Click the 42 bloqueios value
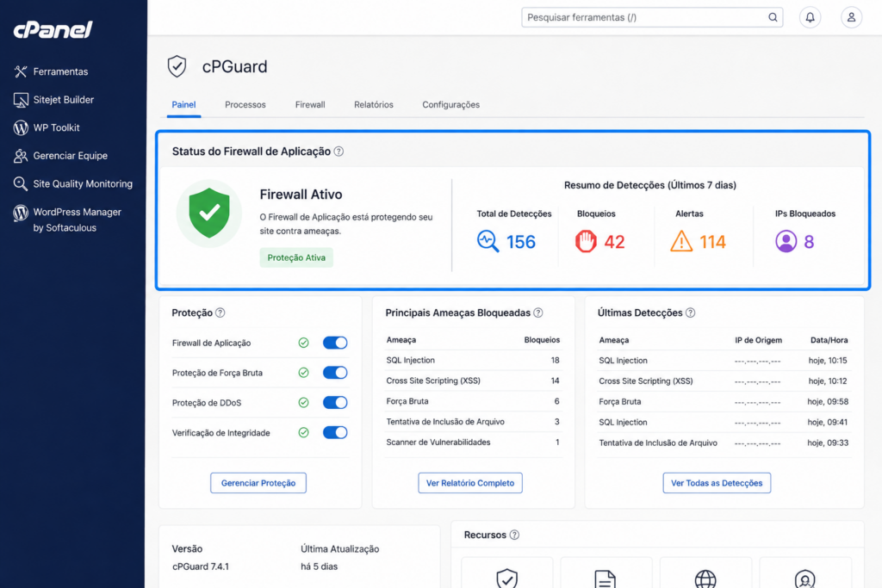The width and height of the screenshot is (882, 588). 614,242
